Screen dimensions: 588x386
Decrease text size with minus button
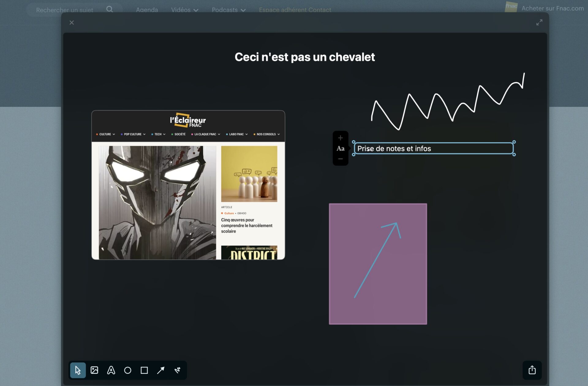[x=340, y=159]
